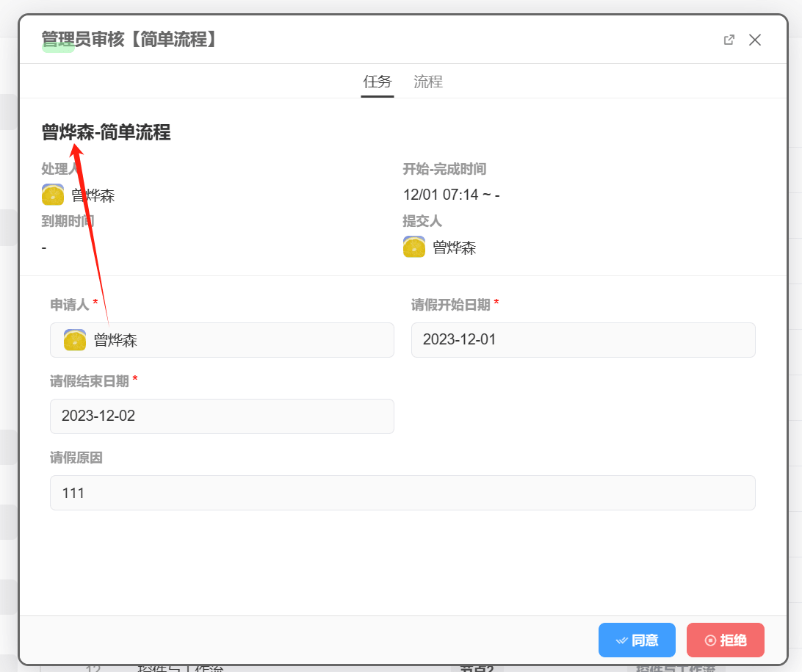The height and width of the screenshot is (672, 802).
Task: Click the name 曾烨森 in the 申请人 field
Action: coord(115,341)
